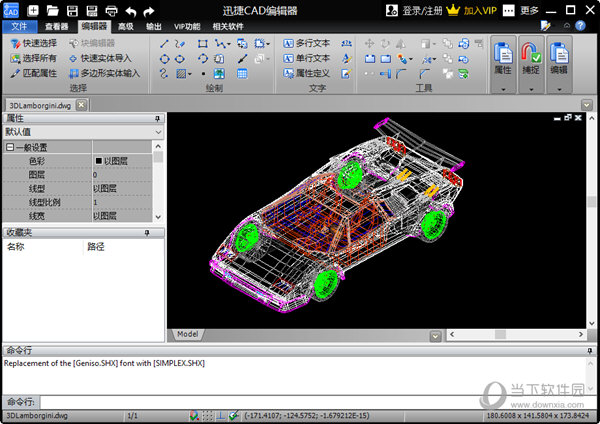Open the polyline tool dropdown arrow

229,44
